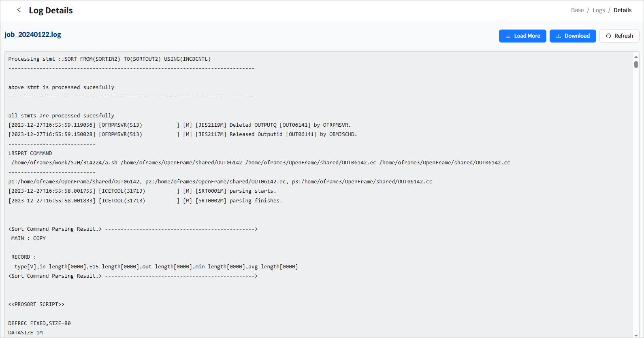This screenshot has width=644, height=338.
Task: Click the download icon inside Load More
Action: (508, 36)
